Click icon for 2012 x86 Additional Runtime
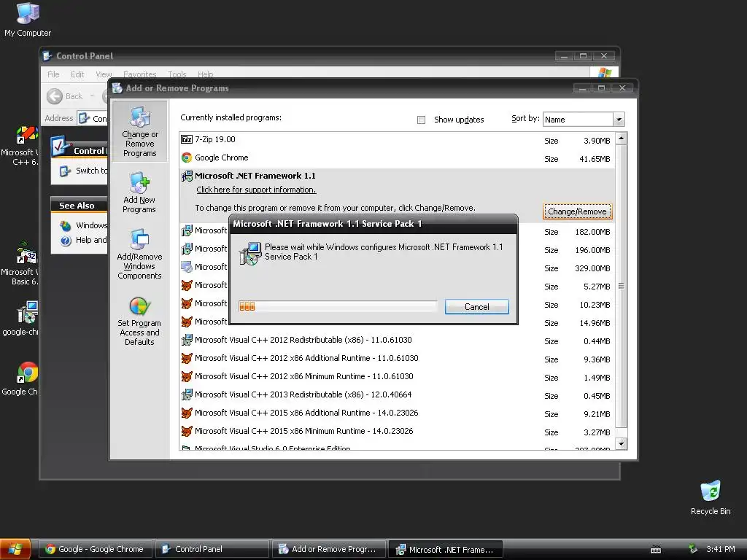This screenshot has height=560, width=747. (x=187, y=358)
